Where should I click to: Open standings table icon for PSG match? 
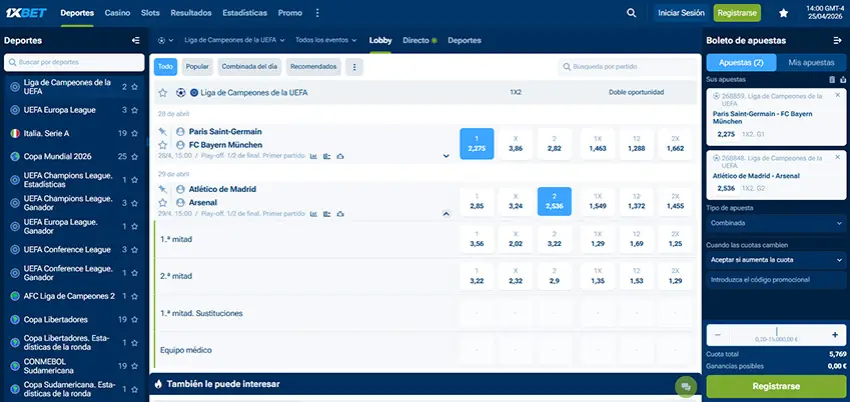click(327, 156)
